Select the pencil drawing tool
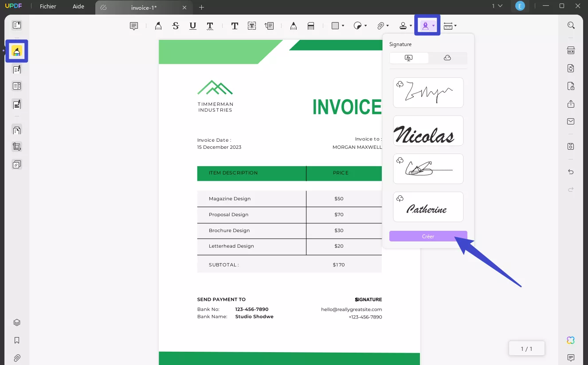 [x=294, y=25]
